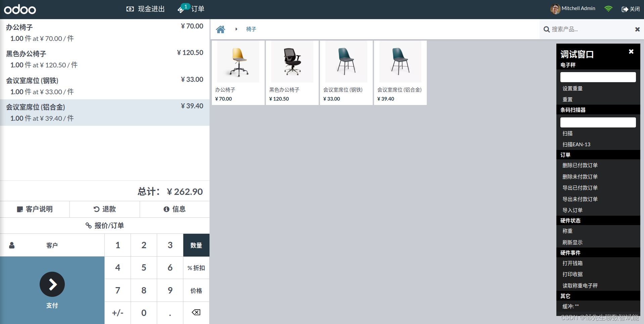Clear the product search with the X
Viewport: 644px width, 324px height.
click(x=637, y=29)
